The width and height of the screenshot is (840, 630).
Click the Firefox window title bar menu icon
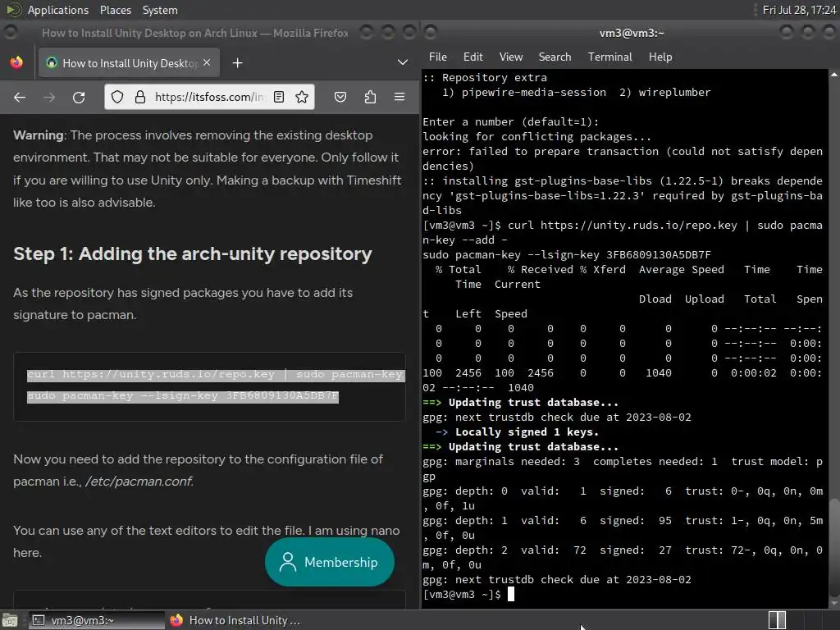[10, 33]
